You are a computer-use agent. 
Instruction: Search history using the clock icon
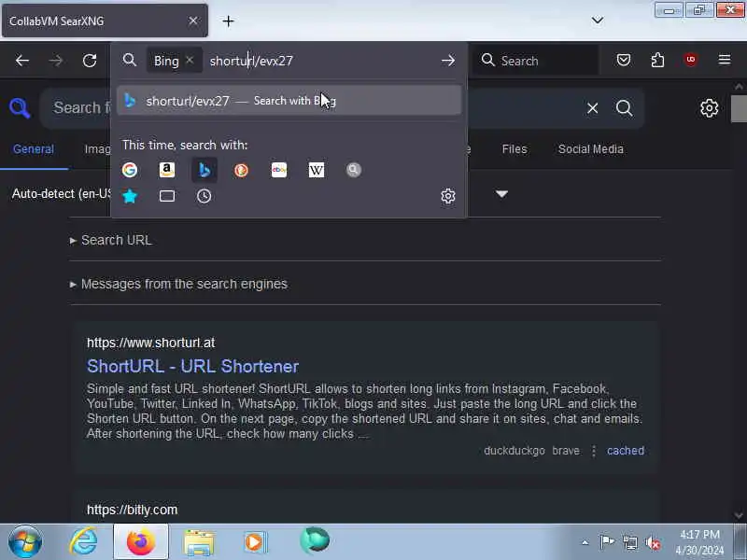pyautogui.click(x=204, y=196)
